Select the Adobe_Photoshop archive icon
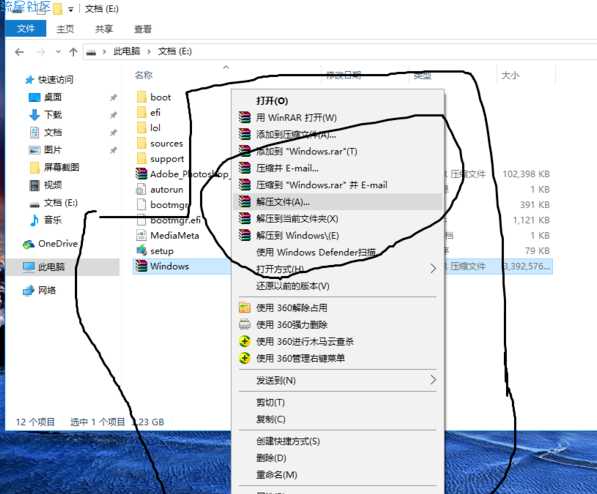The height and width of the screenshot is (494, 597). point(141,174)
